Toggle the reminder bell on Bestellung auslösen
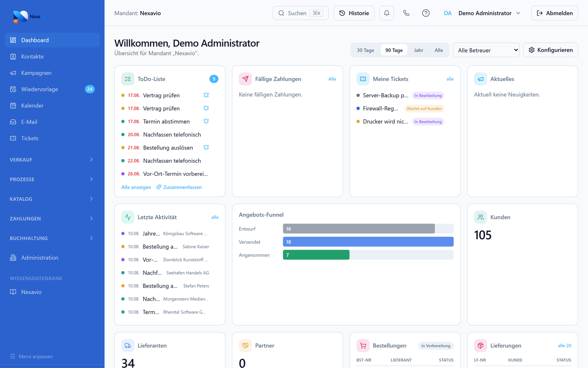Image resolution: width=588 pixels, height=368 pixels. pos(206,148)
